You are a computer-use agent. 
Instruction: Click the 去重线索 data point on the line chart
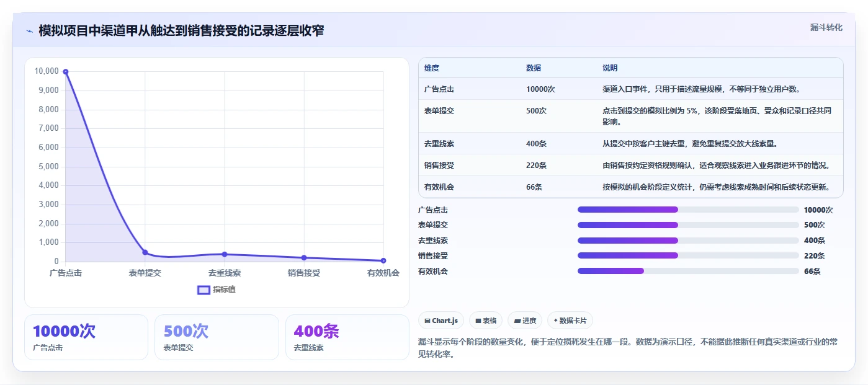coord(225,254)
